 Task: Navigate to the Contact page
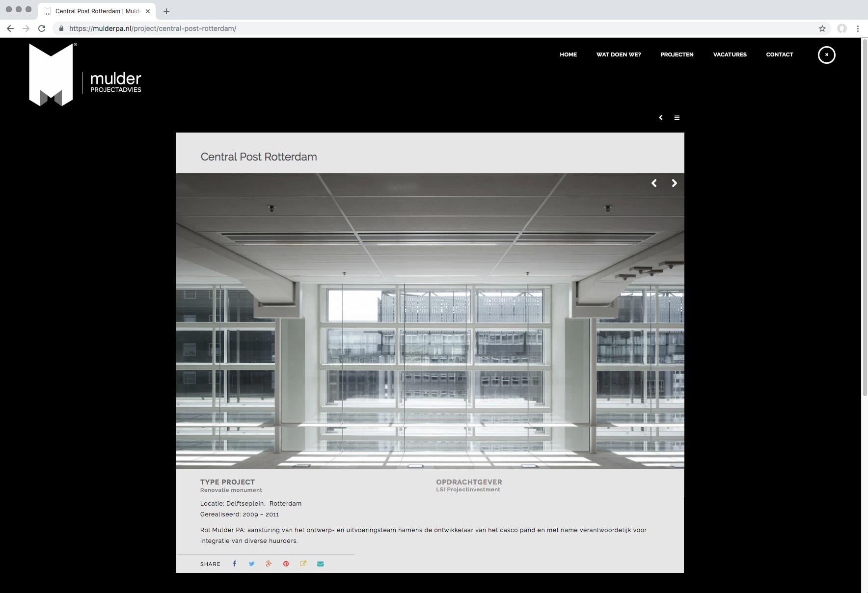click(779, 54)
